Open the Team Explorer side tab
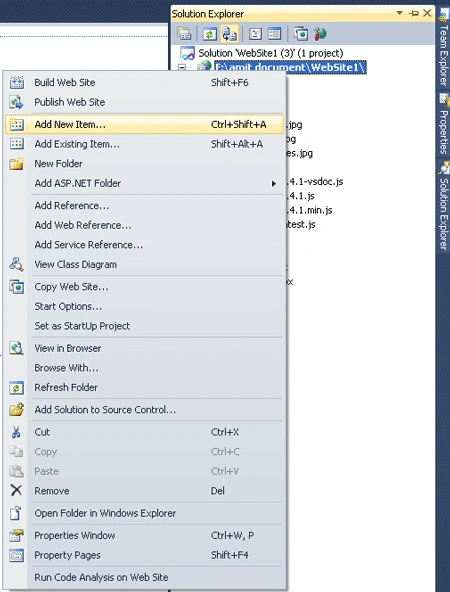Image resolution: width=450 pixels, height=592 pixels. tap(444, 49)
